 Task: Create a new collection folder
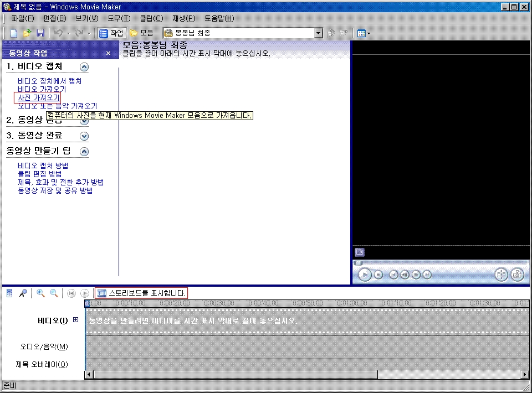click(344, 33)
